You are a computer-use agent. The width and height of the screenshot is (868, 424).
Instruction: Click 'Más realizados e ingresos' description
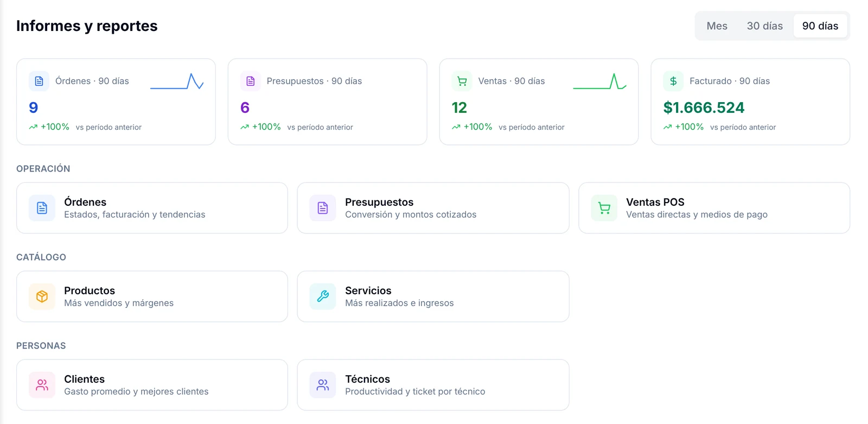click(x=399, y=303)
